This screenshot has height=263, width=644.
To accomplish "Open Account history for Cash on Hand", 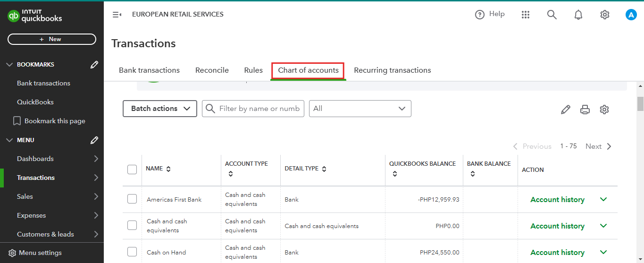I will pyautogui.click(x=557, y=253).
